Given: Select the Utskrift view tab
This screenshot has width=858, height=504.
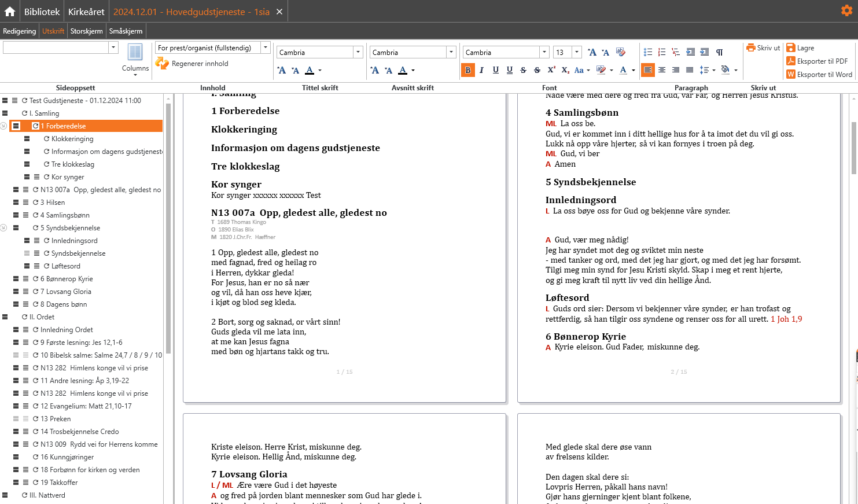Looking at the screenshot, I should click(x=53, y=31).
